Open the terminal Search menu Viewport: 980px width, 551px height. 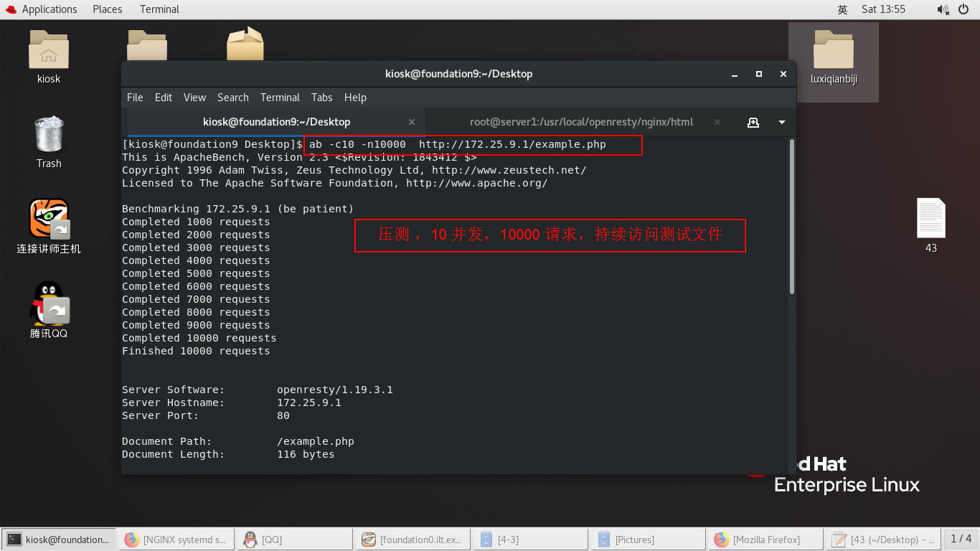[x=233, y=98]
